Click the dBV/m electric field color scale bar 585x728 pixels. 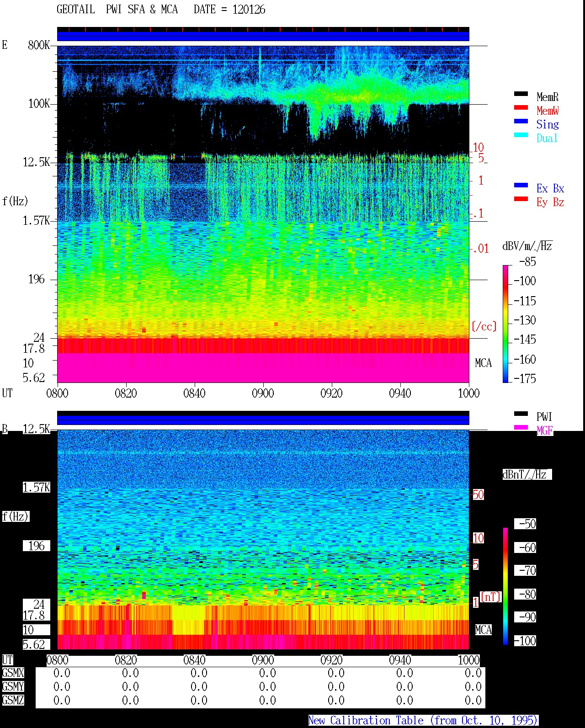click(505, 324)
